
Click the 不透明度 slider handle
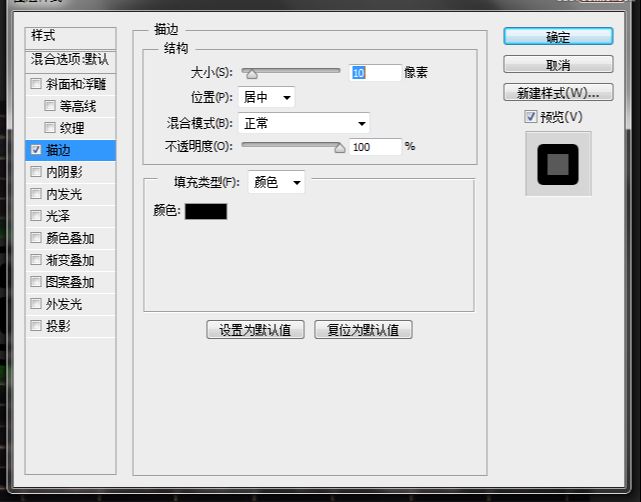[340, 148]
